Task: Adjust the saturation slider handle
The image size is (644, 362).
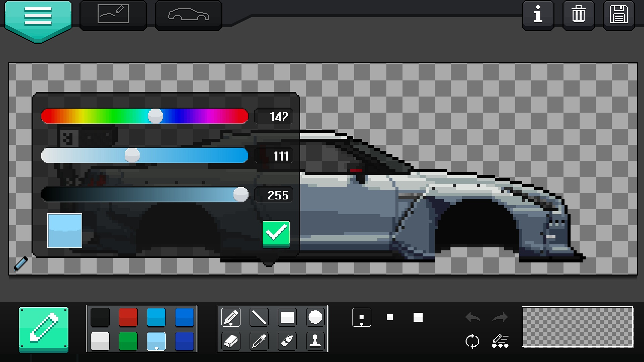Action: tap(132, 155)
